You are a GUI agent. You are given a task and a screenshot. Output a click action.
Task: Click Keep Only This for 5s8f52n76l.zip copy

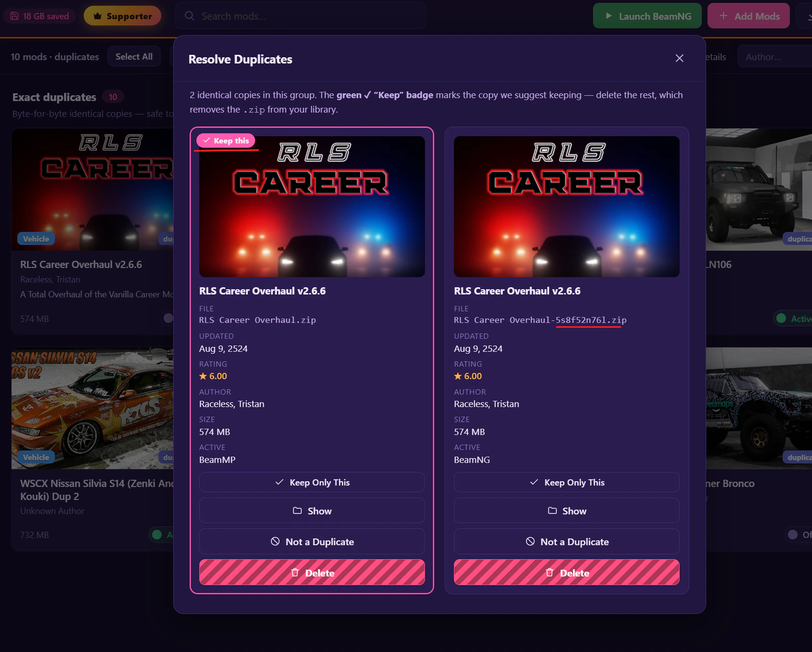[x=566, y=482]
